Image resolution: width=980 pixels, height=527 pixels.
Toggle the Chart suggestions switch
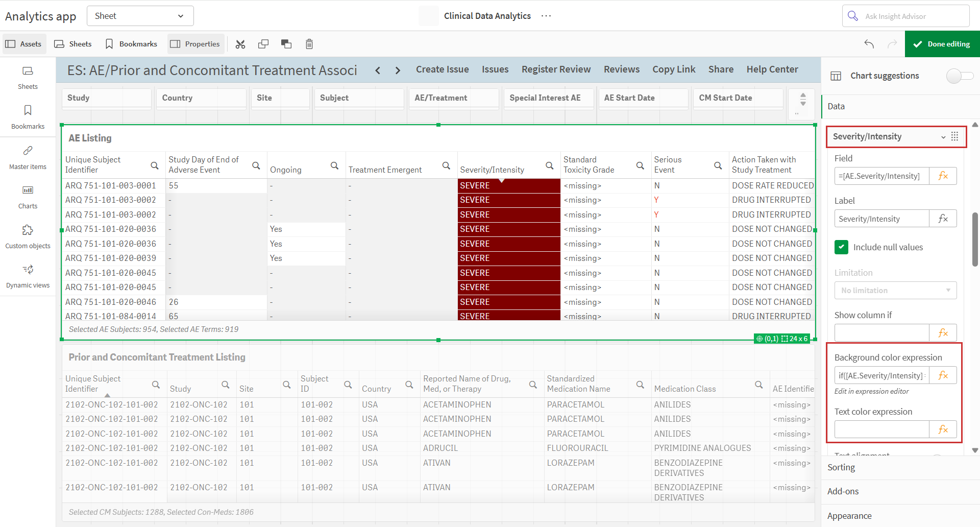tap(960, 76)
